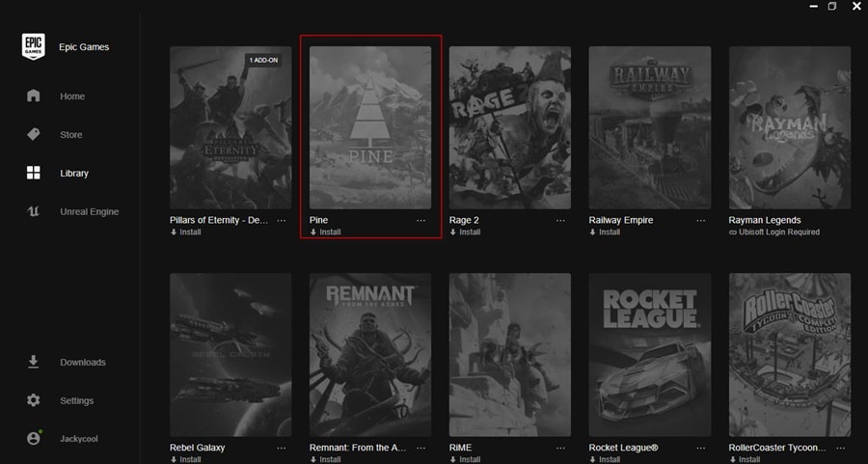Select Library in the sidebar
Viewport: 868px width, 464px height.
74,174
